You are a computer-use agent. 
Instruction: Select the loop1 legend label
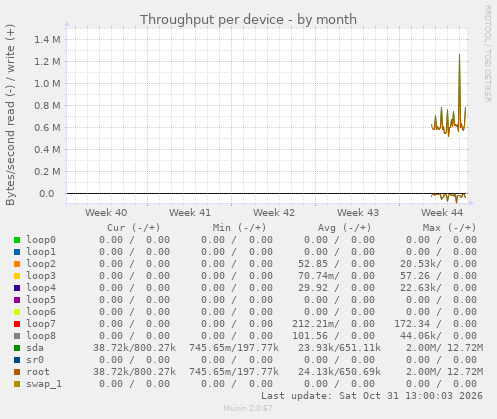[41, 252]
